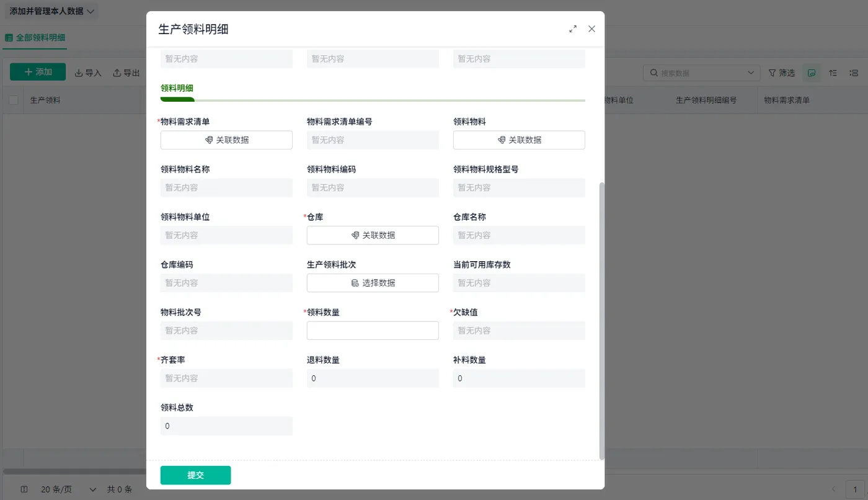The image size is (868, 500).
Task: Toggle the green view mode icon
Action: tap(811, 73)
